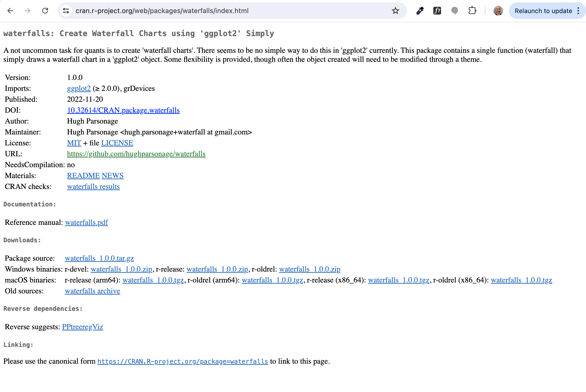
Task: Open the waterfalls archive old sources
Action: 93,291
